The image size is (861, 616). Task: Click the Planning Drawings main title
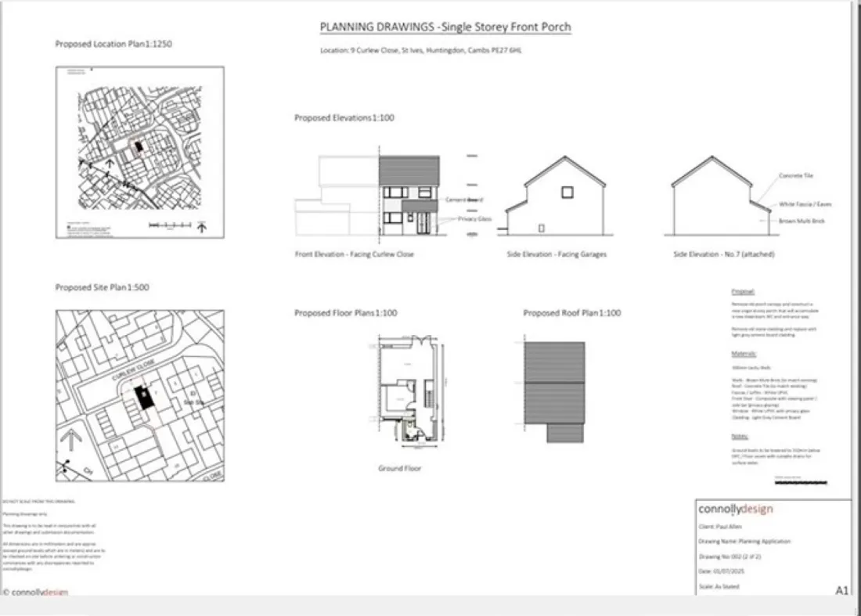(445, 27)
